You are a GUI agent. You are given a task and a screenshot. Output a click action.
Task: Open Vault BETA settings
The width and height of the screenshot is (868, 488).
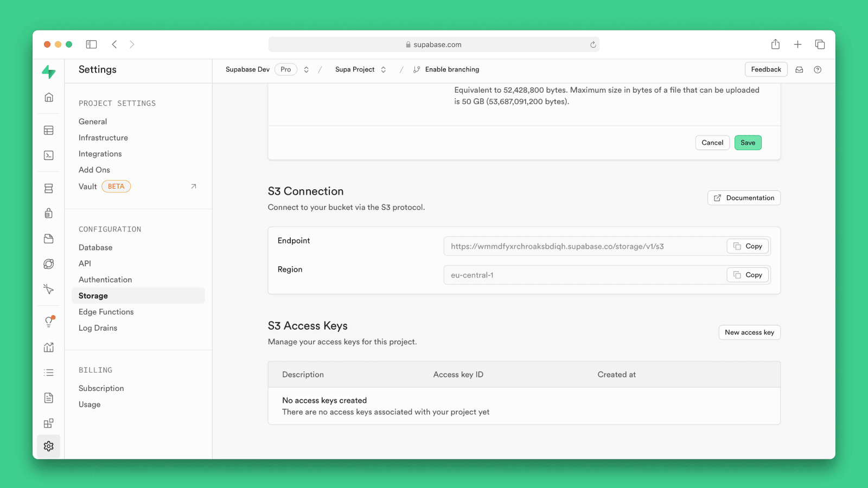[x=138, y=187]
